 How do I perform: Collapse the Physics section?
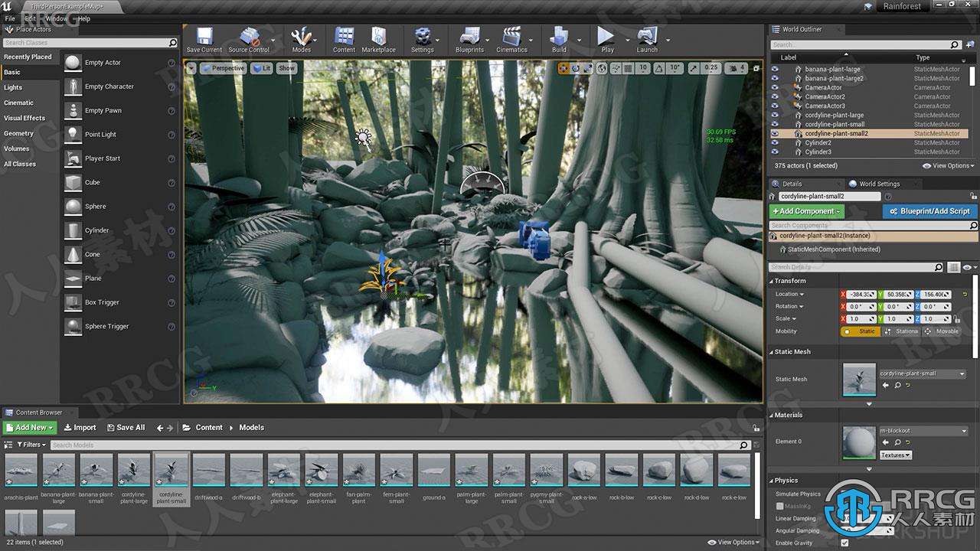click(x=772, y=481)
